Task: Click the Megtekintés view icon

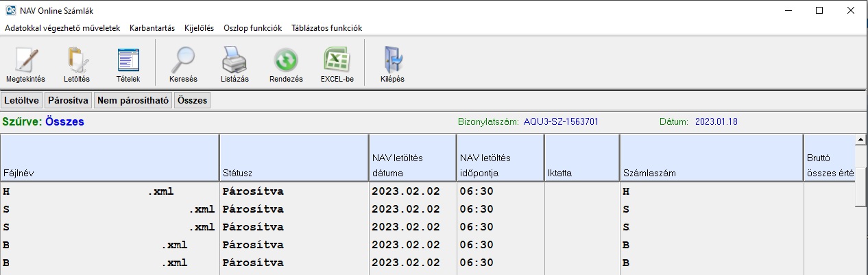Action: 25,62
